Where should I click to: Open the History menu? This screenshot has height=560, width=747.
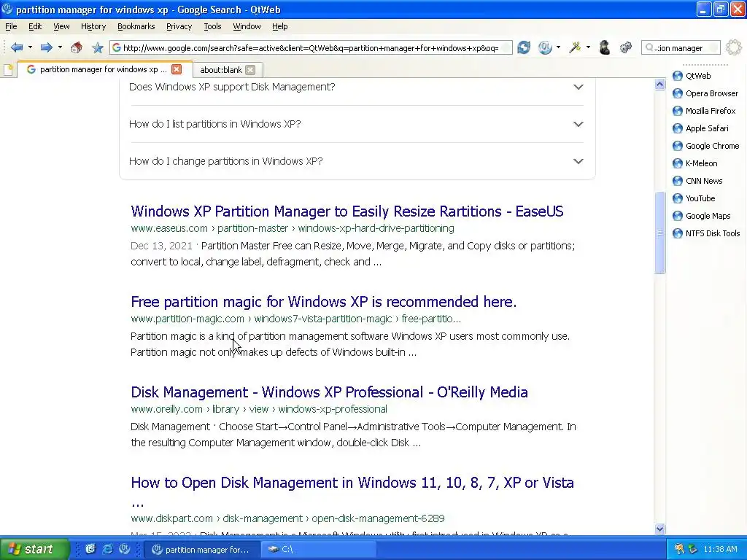point(93,27)
